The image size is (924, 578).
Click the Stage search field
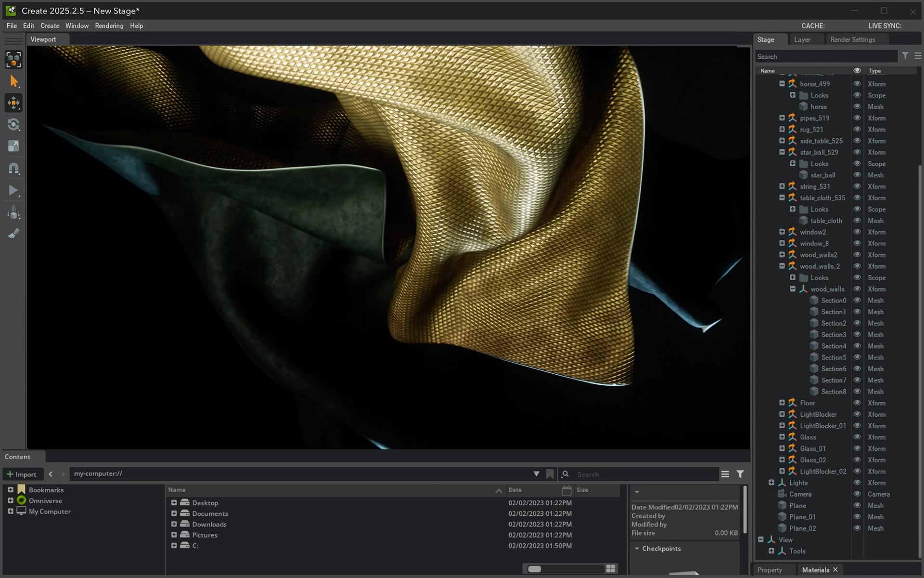pyautogui.click(x=825, y=56)
